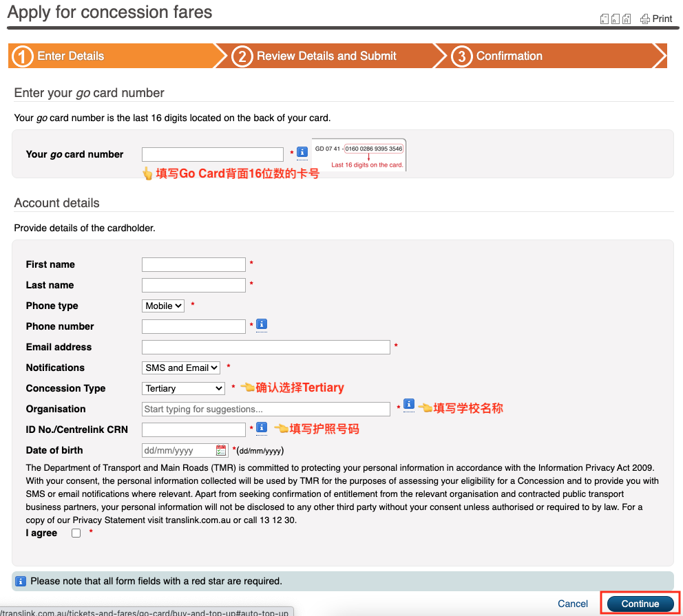Select the Enter Details step

[112, 56]
